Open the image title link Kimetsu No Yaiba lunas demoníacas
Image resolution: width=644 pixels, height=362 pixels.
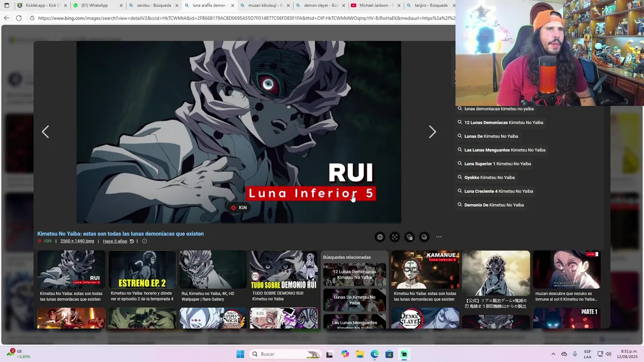120,234
